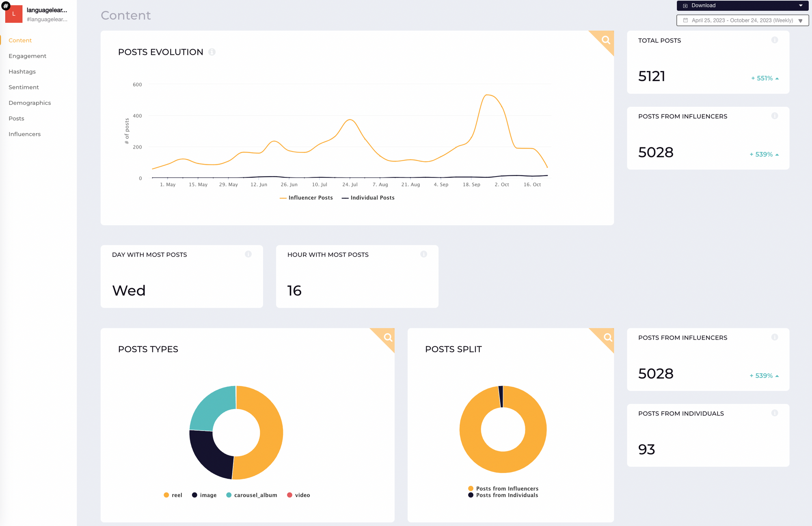Click the magnifier icon on Posts Types chart
This screenshot has width=812, height=526.
(x=387, y=337)
